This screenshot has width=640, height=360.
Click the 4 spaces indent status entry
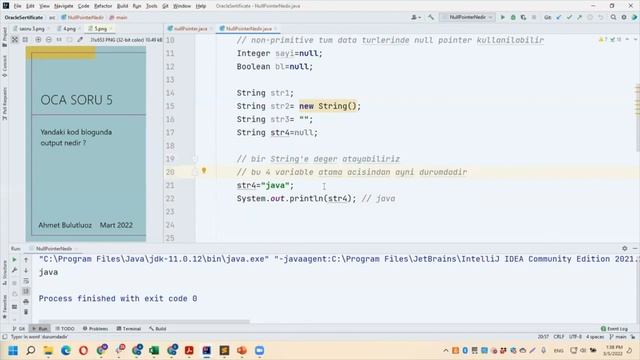(x=595, y=337)
